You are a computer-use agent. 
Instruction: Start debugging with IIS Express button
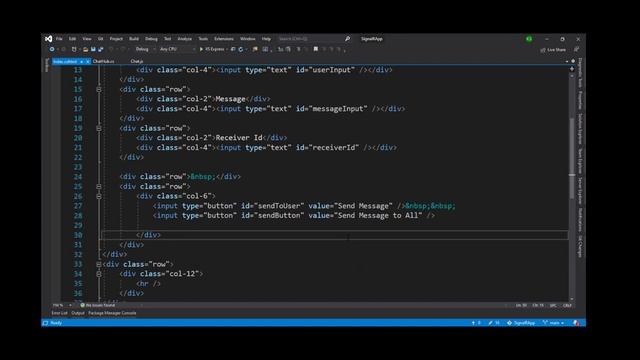[212, 49]
